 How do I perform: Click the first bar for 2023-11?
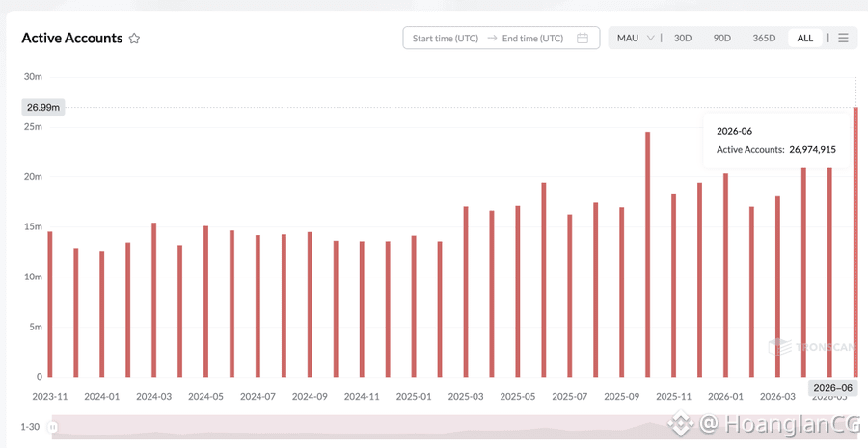point(50,304)
